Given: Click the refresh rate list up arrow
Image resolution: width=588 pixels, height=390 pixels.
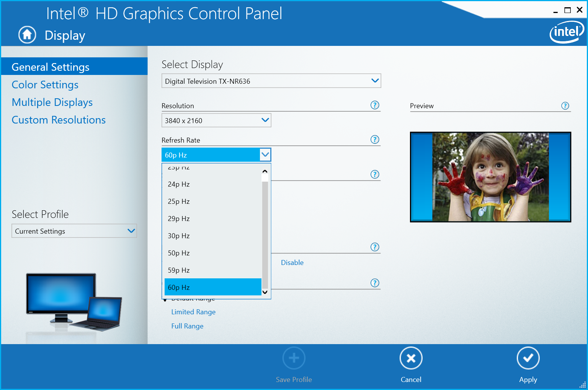Looking at the screenshot, I should pos(265,171).
